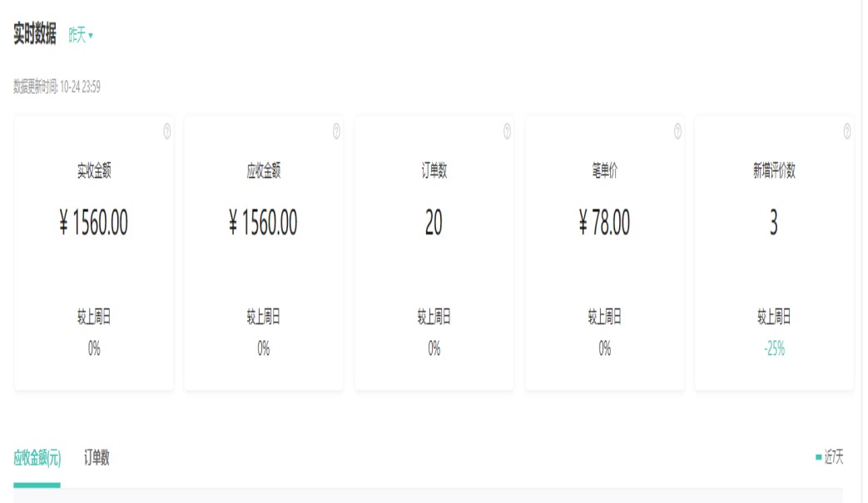The width and height of the screenshot is (868, 503).
Task: Click the ¥78.00 笔单价 value
Action: pyautogui.click(x=604, y=223)
